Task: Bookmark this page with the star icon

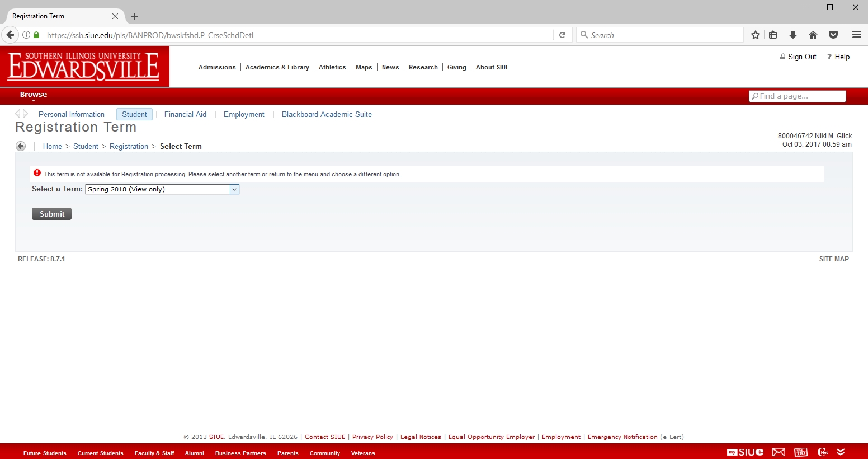Action: [756, 35]
